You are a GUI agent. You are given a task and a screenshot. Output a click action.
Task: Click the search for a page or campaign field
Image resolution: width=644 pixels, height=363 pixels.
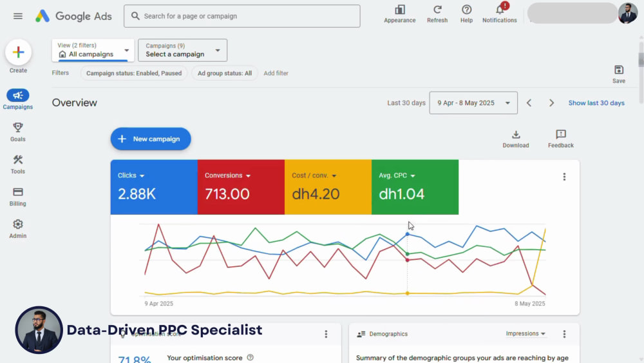242,16
